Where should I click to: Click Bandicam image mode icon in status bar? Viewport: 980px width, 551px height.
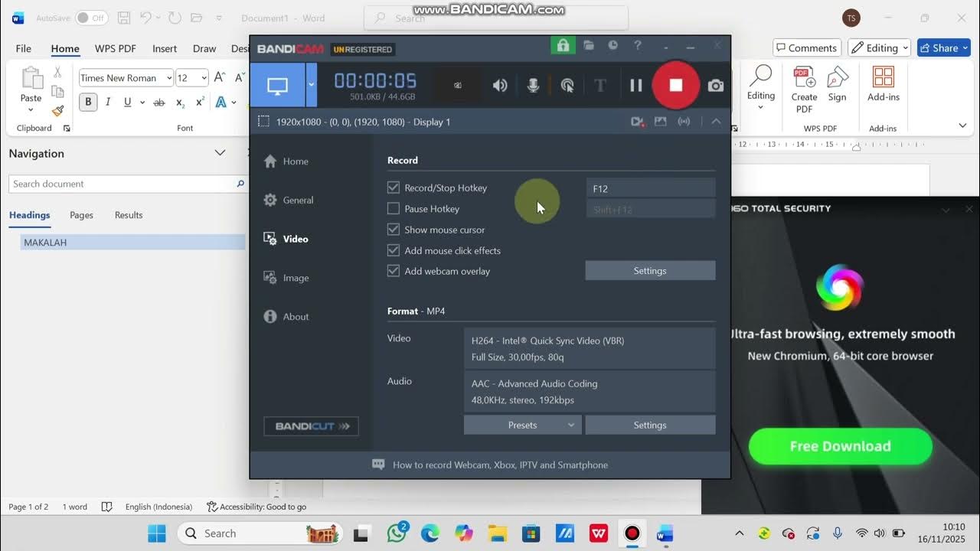660,122
